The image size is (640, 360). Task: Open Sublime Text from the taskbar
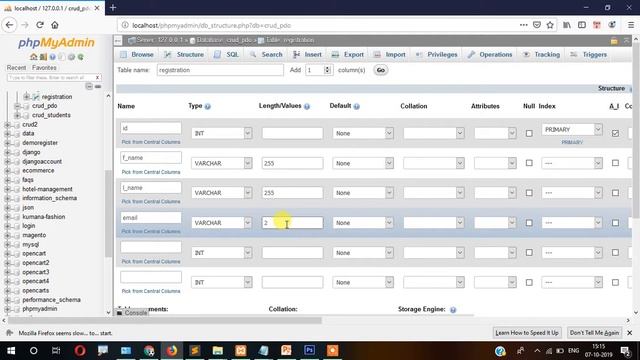click(x=195, y=351)
